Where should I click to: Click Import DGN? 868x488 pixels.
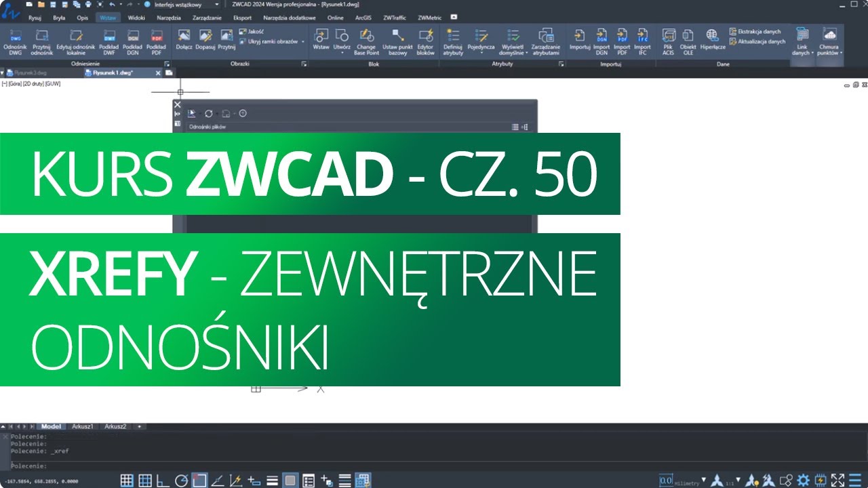click(601, 41)
